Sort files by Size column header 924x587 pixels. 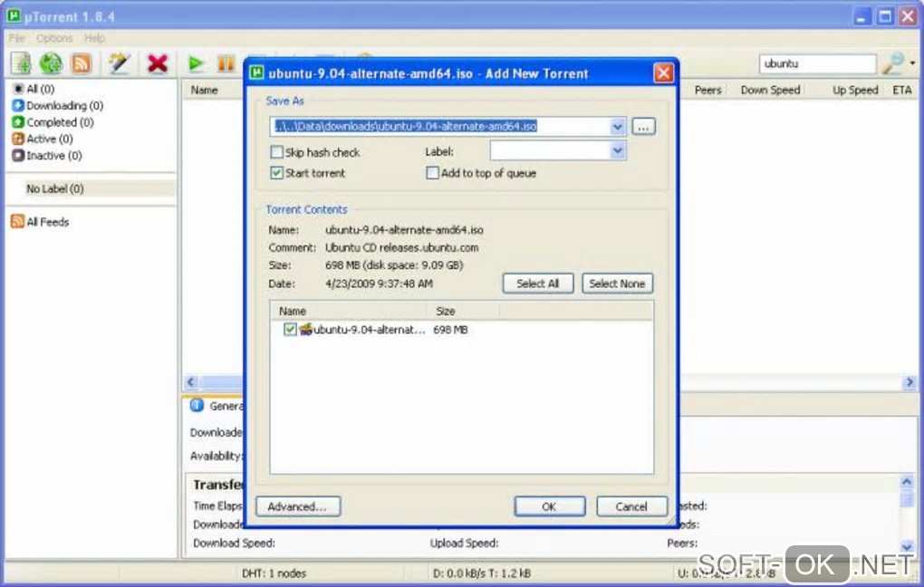464,312
